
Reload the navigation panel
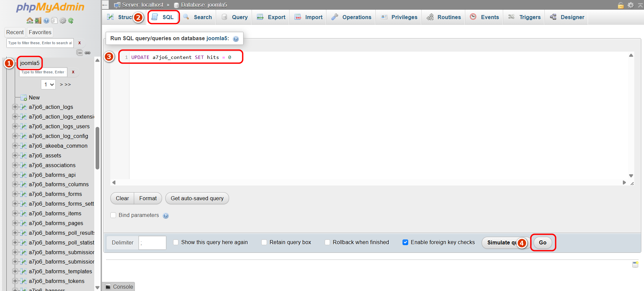[x=71, y=21]
